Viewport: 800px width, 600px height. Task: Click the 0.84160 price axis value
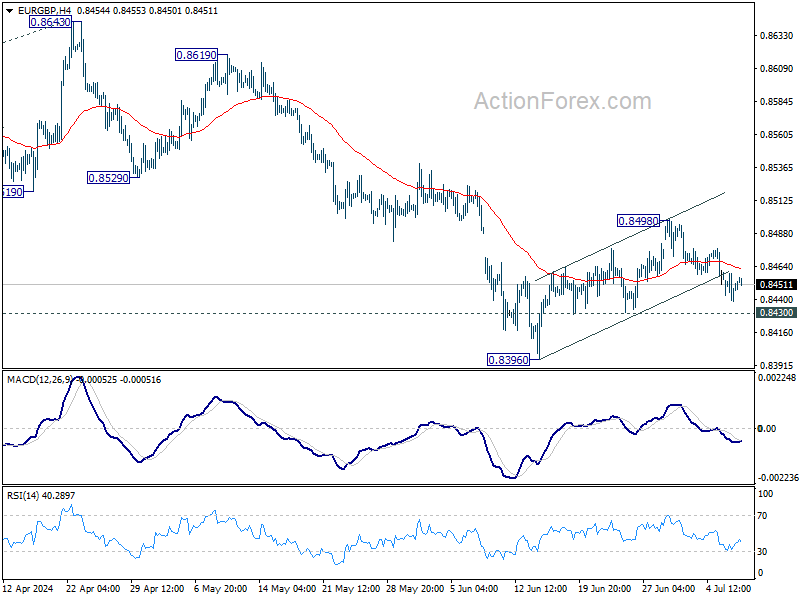pyautogui.click(x=777, y=333)
